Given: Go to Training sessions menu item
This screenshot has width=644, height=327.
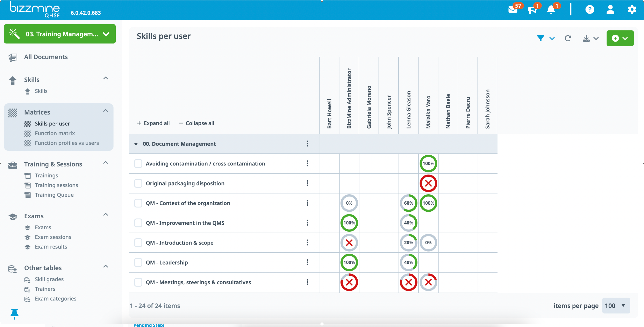Looking at the screenshot, I should click(x=56, y=185).
